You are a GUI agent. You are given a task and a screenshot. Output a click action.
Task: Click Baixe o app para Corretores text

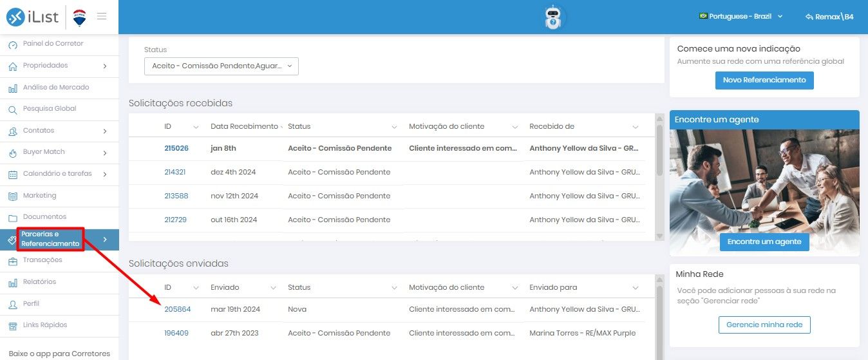pyautogui.click(x=59, y=354)
